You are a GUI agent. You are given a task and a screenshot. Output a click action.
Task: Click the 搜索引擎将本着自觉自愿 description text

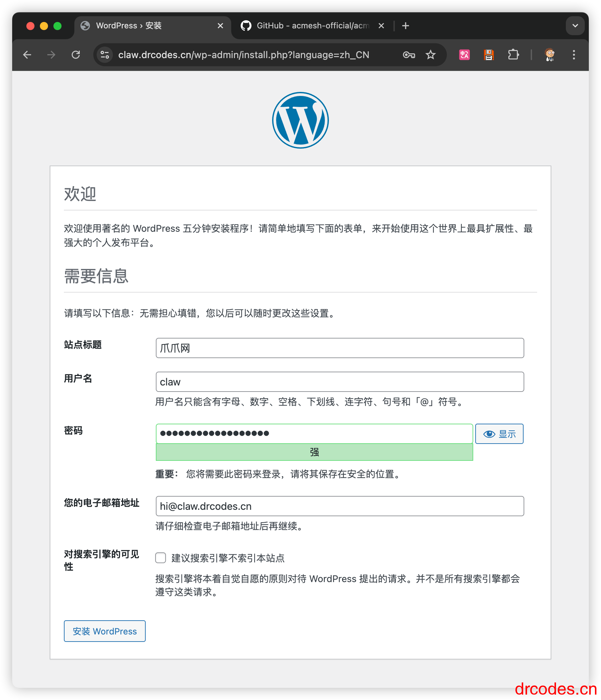337,585
